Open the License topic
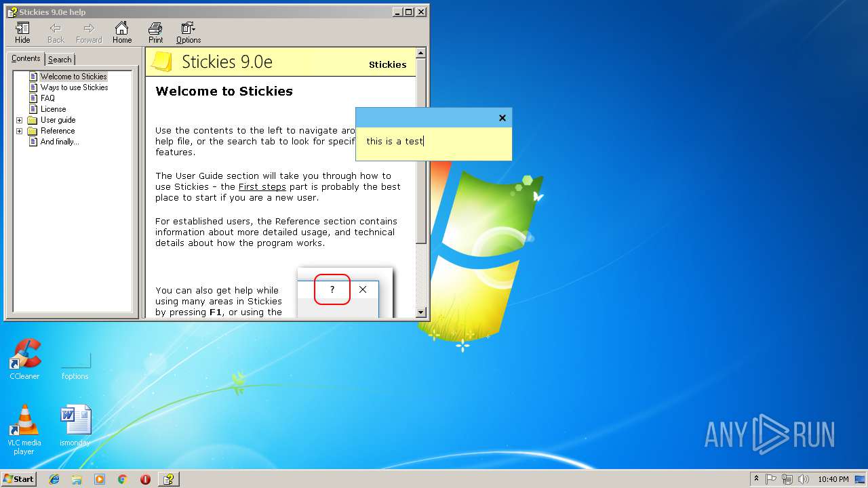 click(x=53, y=109)
